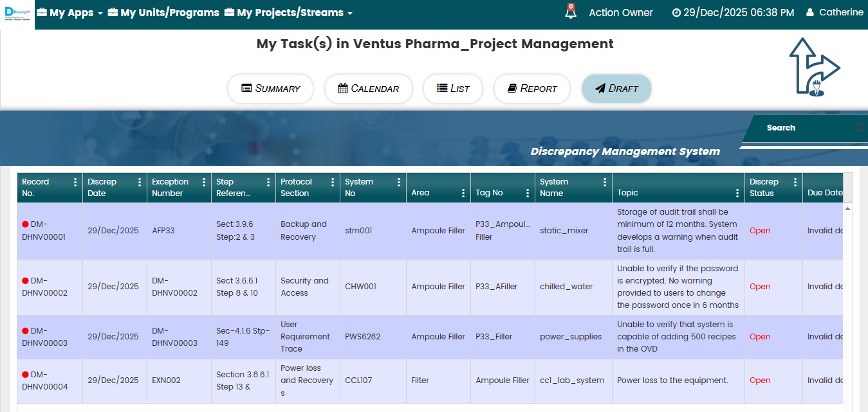Expand My Projects/Streams dropdown menu
Viewport: 868px width, 412px height.
[288, 13]
